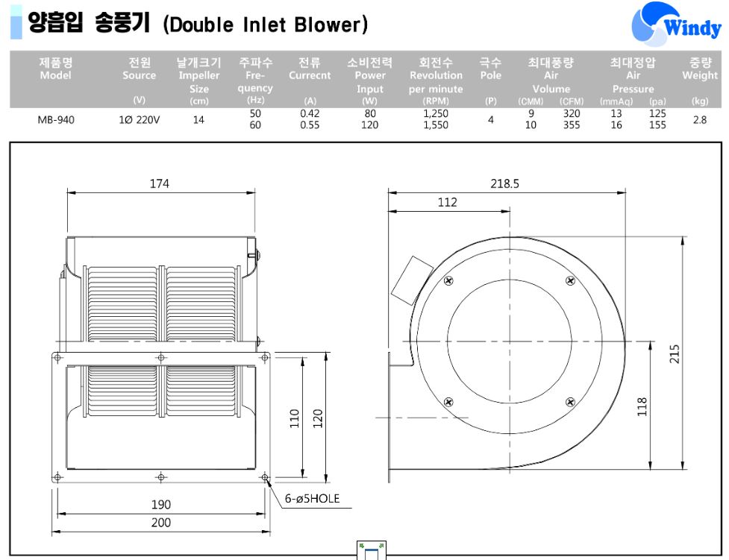729x560 pixels.
Task: Click the 174 dimension label
Action: [x=160, y=183]
